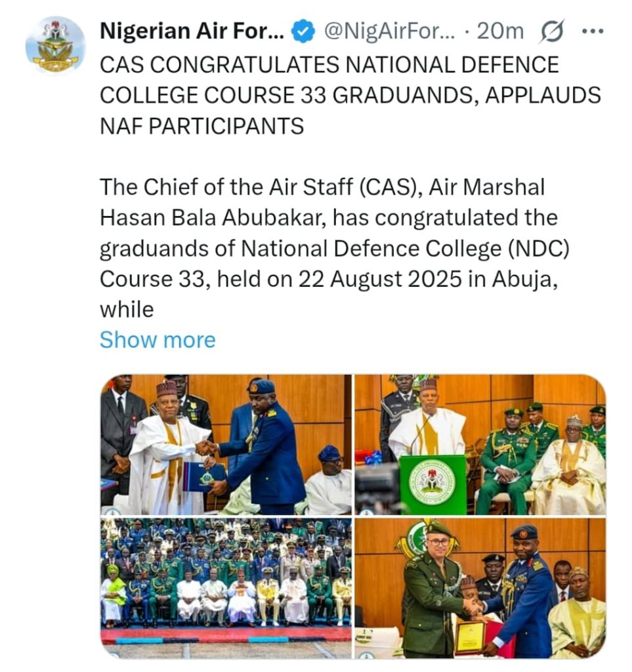
Task: Click the yellow plaque in bottom-right photo
Action: tap(470, 636)
